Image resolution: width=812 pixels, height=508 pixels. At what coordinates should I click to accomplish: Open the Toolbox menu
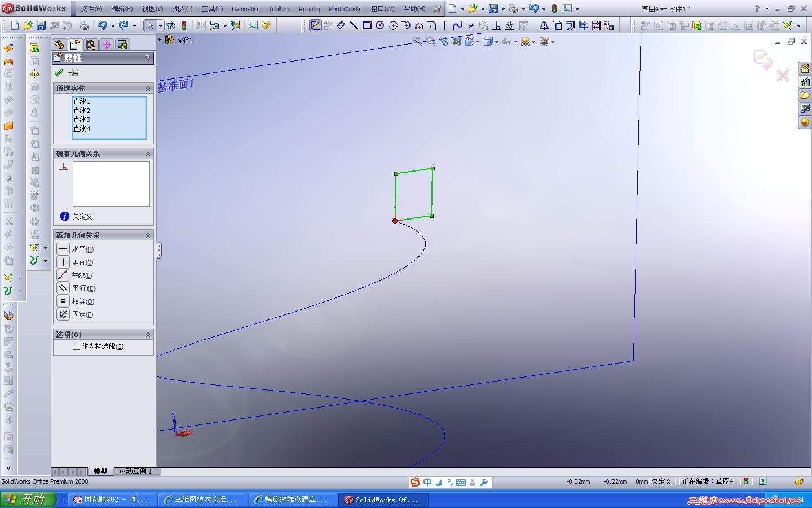pos(279,9)
